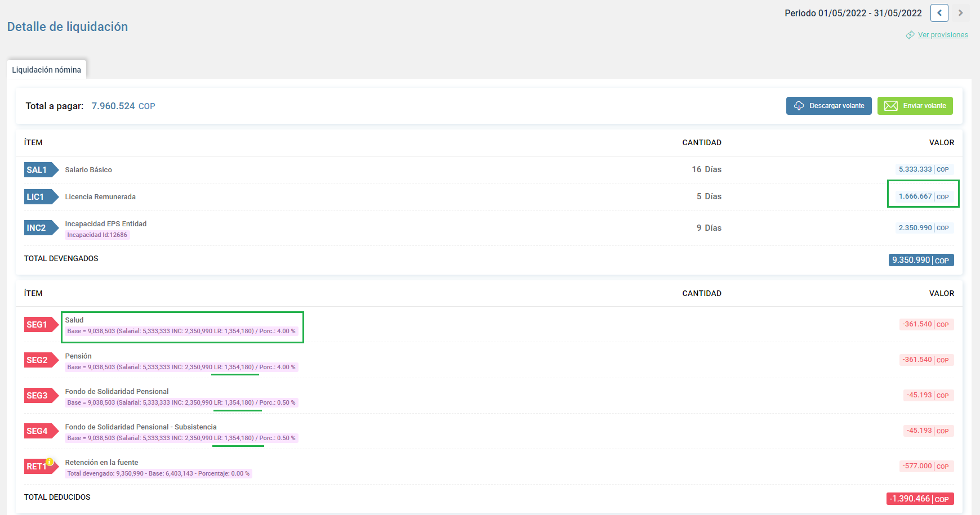Click the Fondo de Solidaridad Pensional label
980x515 pixels.
click(x=117, y=391)
